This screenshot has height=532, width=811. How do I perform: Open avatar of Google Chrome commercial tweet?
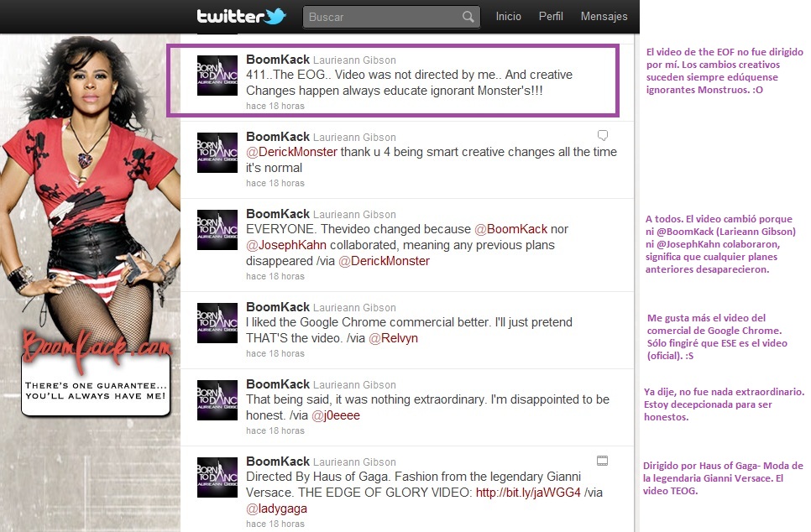coord(217,323)
